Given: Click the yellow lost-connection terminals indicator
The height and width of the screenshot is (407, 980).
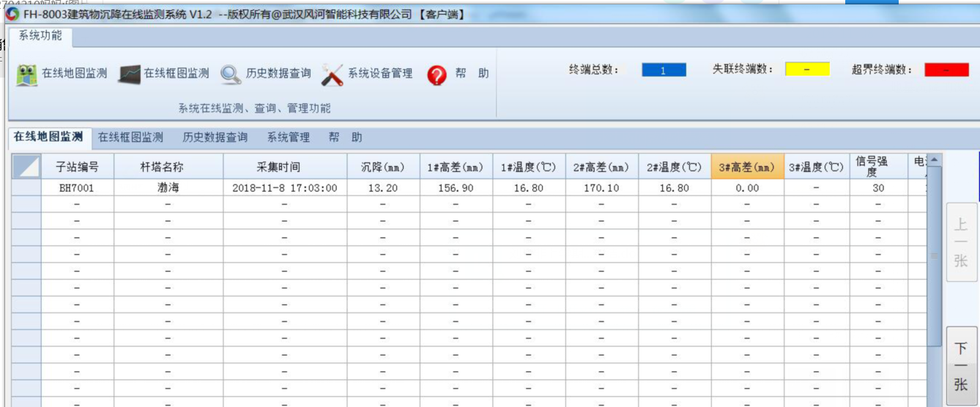Looking at the screenshot, I should coord(807,70).
